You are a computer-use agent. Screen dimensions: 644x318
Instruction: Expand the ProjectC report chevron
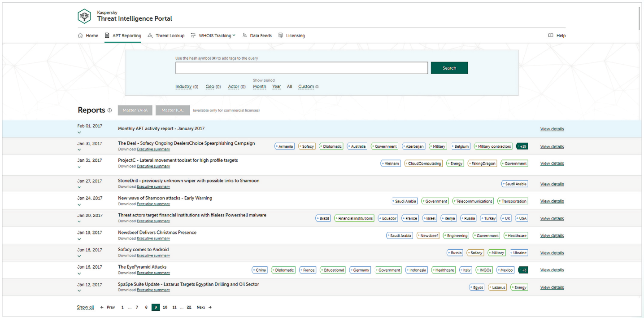[x=79, y=167]
